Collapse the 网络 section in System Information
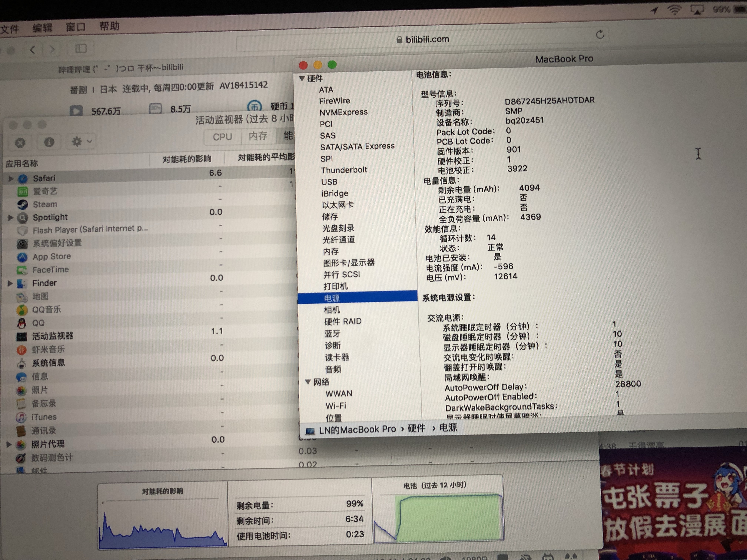Viewport: 747px width, 560px height. pyautogui.click(x=308, y=382)
